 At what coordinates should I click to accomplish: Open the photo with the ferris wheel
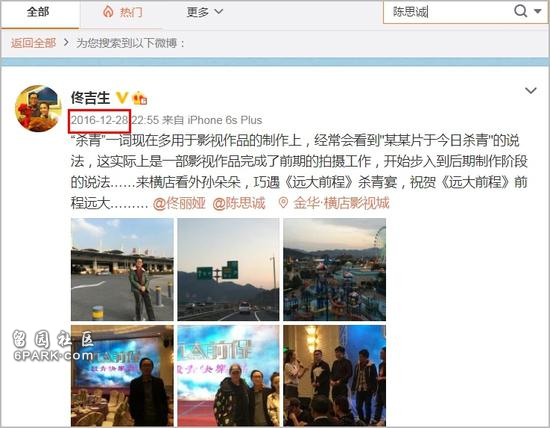pyautogui.click(x=335, y=269)
